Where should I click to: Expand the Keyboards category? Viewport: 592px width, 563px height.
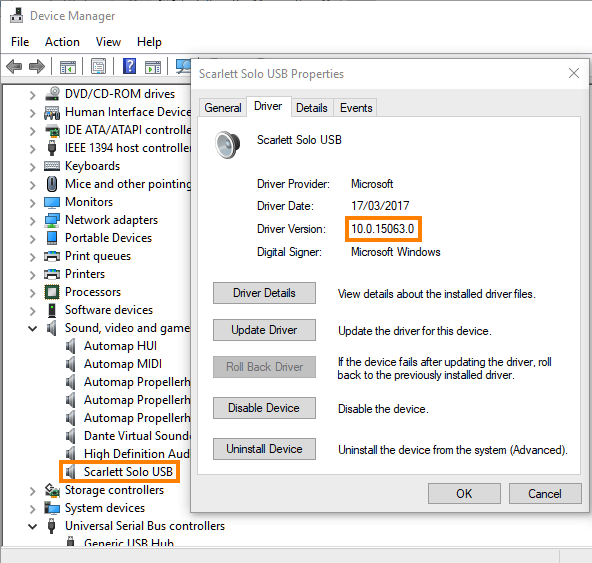(x=33, y=167)
